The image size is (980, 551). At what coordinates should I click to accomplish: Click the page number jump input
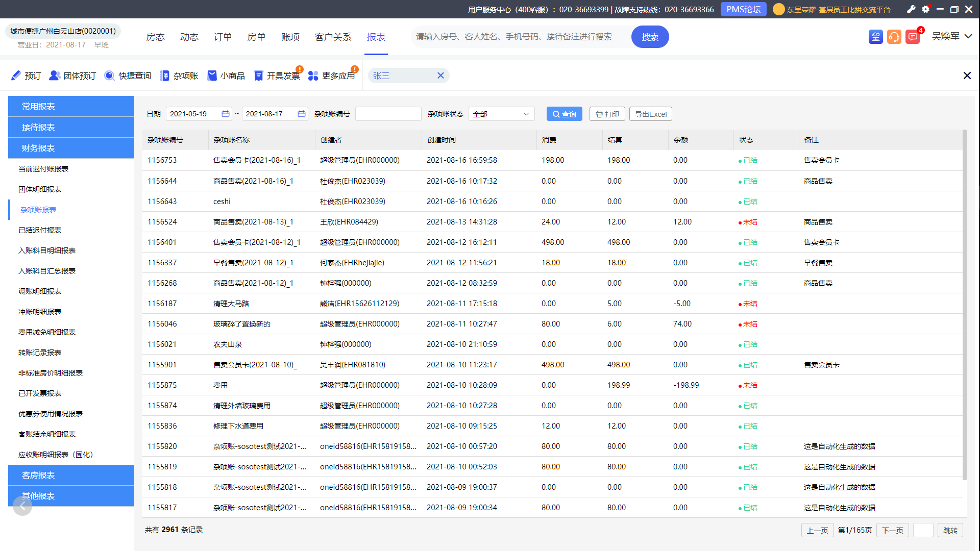click(923, 530)
